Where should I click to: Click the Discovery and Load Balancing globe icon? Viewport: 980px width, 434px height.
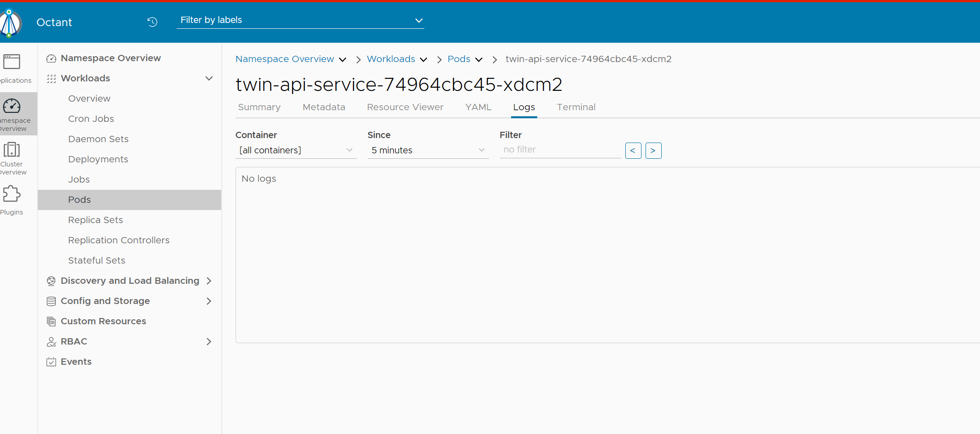coord(51,280)
